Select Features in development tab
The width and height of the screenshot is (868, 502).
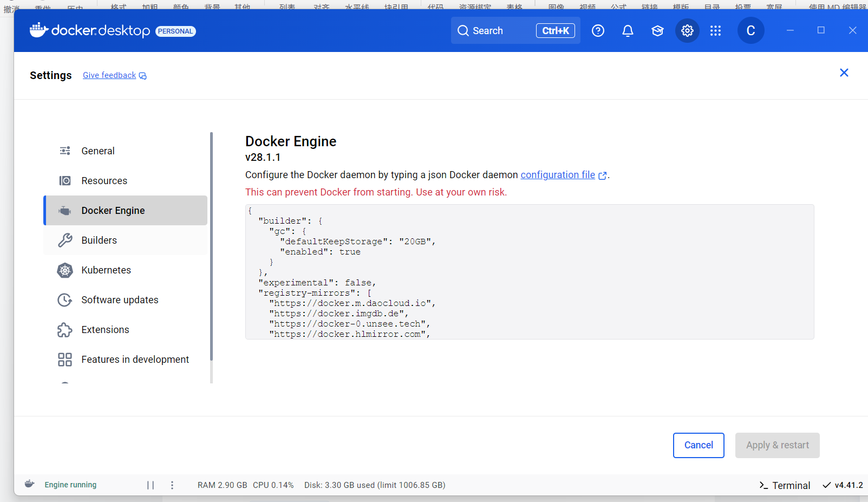point(126,360)
